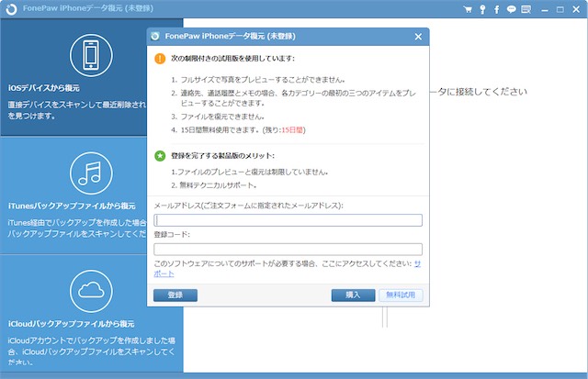588x379 pixels.
Task: Click the FonePaw logo in main title bar
Action: (12, 9)
